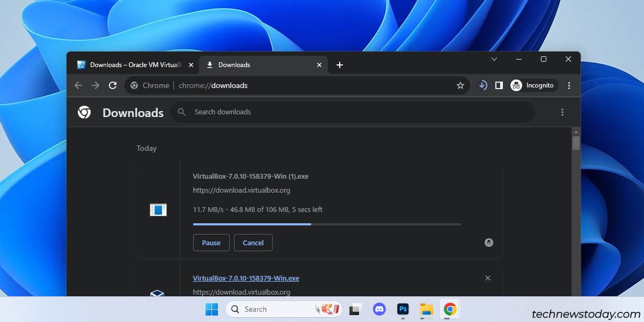Open the Windows Start menu
Image resolution: width=644 pixels, height=322 pixels.
[211, 309]
